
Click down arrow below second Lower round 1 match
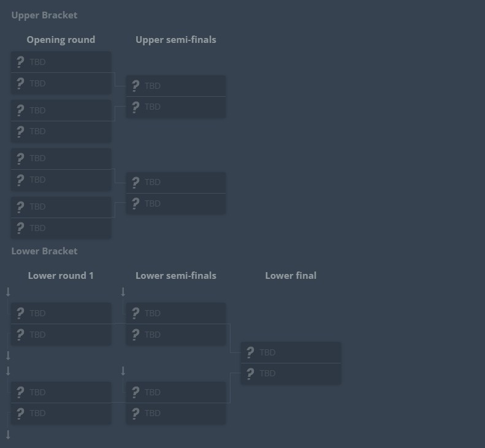(x=8, y=435)
